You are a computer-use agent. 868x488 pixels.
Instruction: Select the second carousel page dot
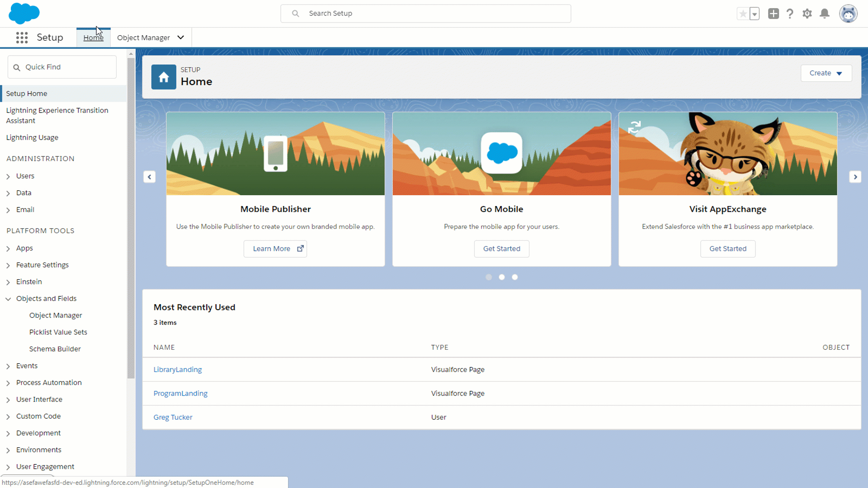[x=502, y=277]
